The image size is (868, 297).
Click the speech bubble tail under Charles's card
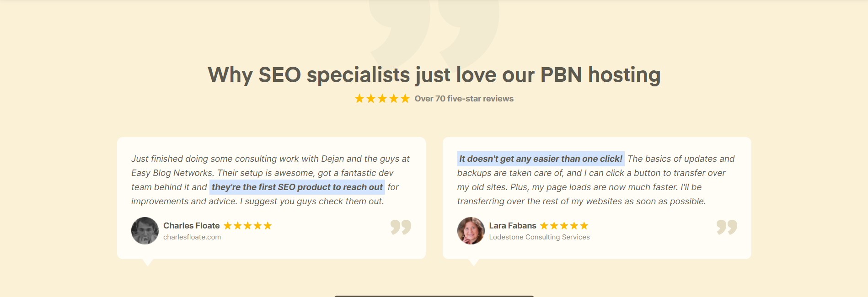pyautogui.click(x=148, y=262)
